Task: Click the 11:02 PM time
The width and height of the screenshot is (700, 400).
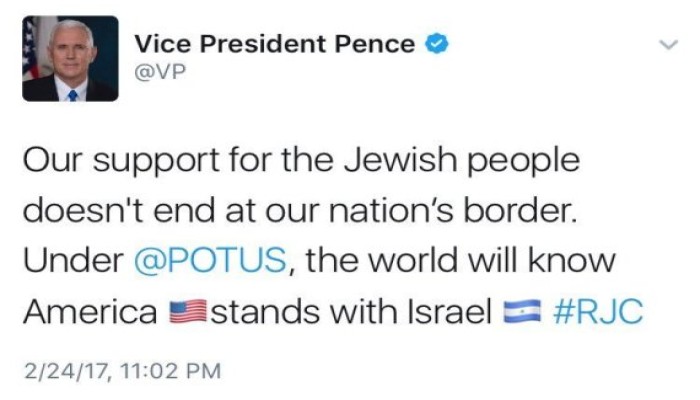Action: coord(170,371)
